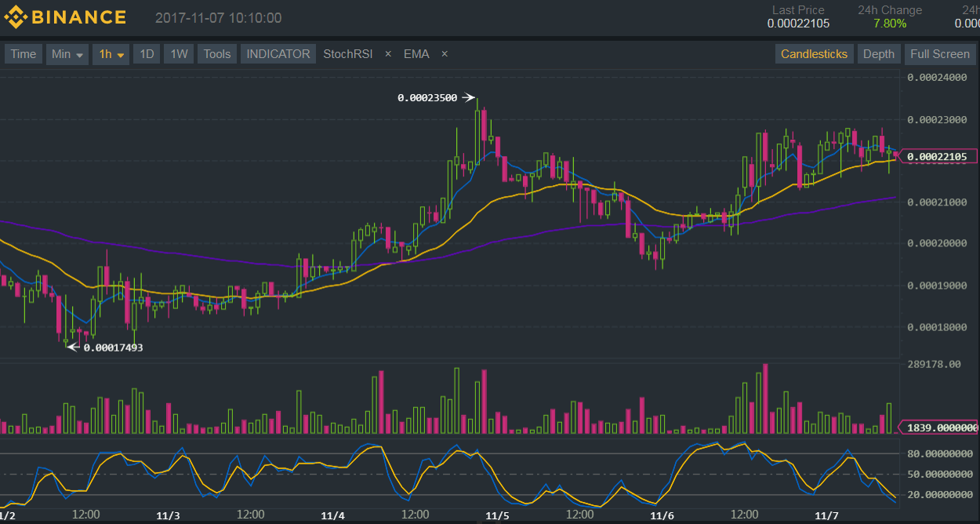
Task: Click the 0.00023000 price axis label
Action: tap(937, 119)
